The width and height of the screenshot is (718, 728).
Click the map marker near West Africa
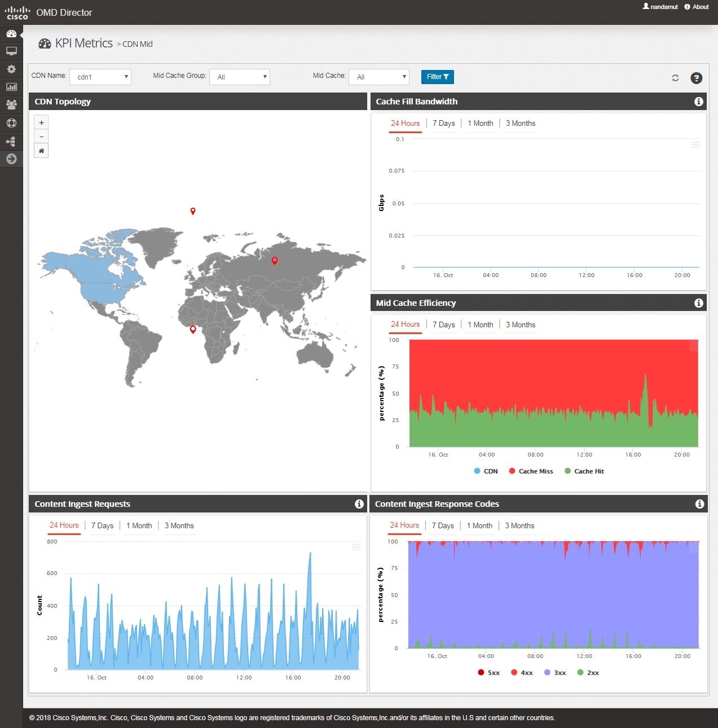[x=193, y=329]
